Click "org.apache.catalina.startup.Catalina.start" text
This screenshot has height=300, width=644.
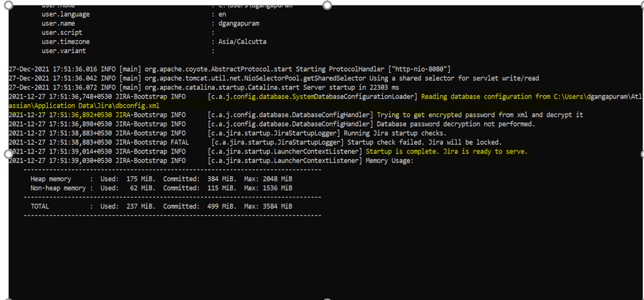(223, 87)
